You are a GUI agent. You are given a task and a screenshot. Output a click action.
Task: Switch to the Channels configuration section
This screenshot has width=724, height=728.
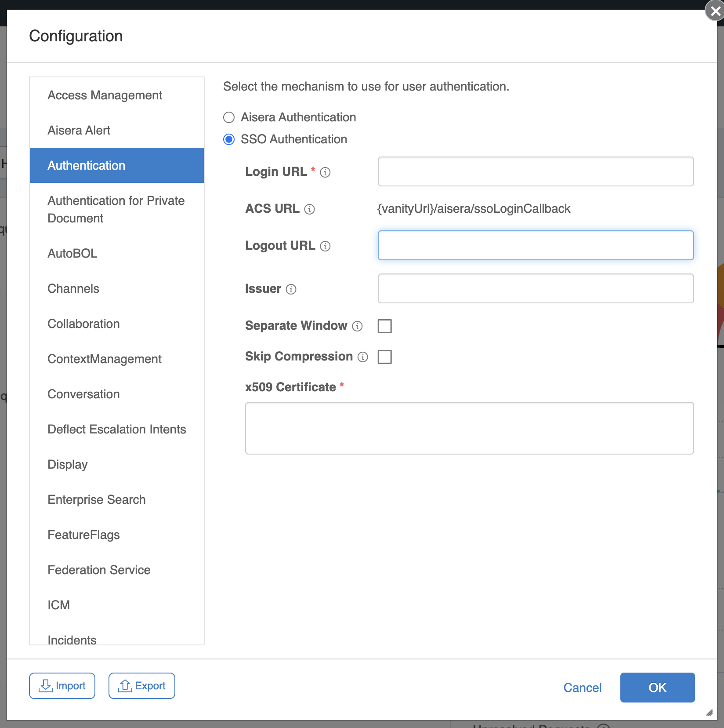point(73,289)
